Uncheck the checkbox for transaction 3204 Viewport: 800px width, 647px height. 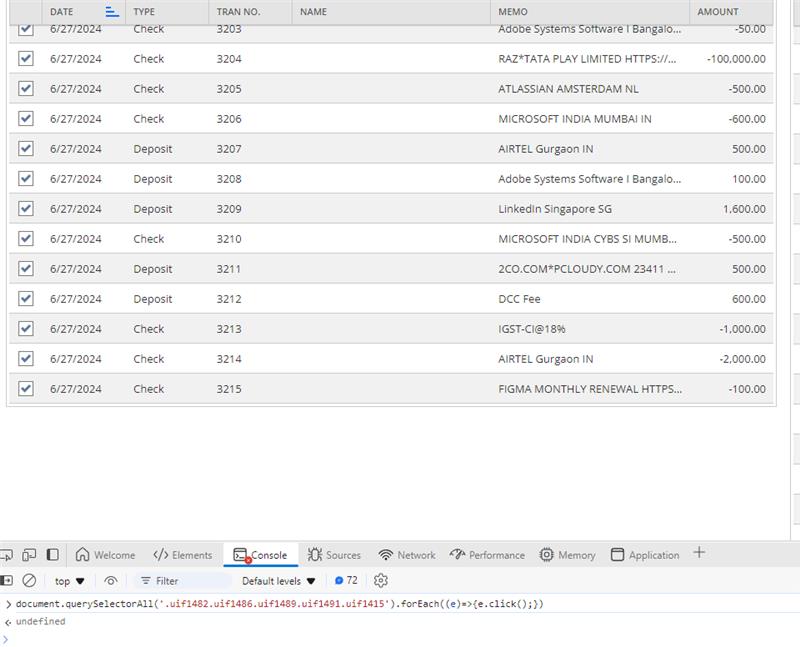(26, 59)
